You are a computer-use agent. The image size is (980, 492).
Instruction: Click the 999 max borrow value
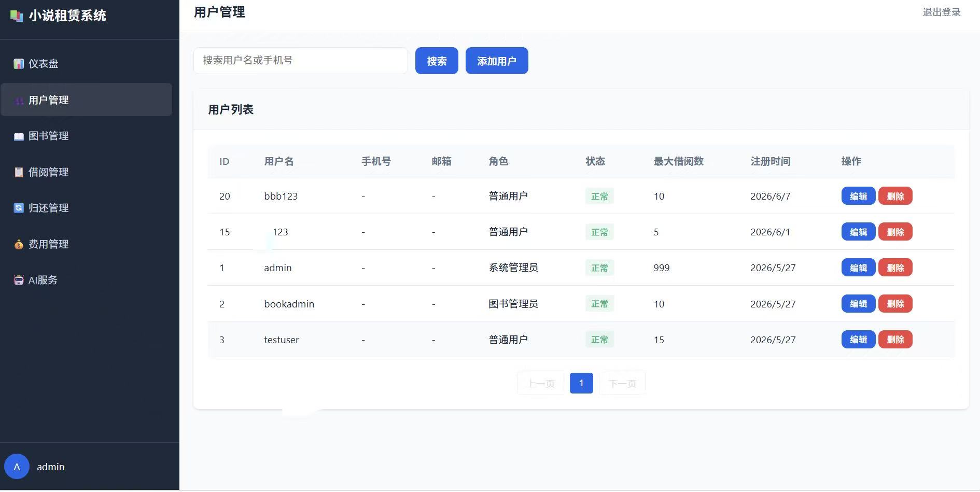[662, 268]
